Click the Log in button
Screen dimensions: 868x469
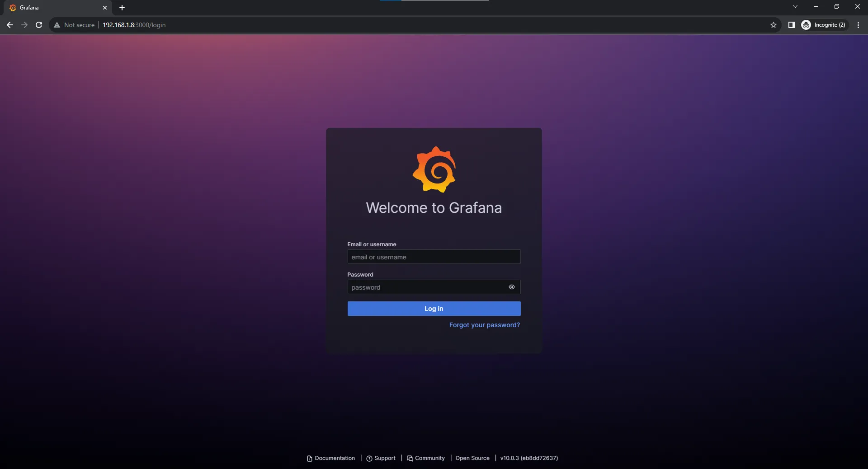434,309
